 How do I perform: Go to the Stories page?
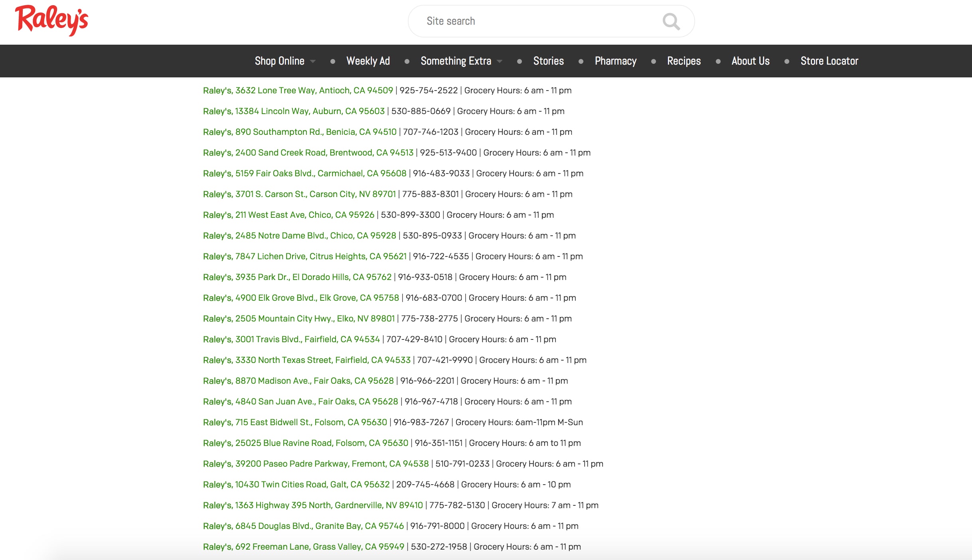pos(548,61)
